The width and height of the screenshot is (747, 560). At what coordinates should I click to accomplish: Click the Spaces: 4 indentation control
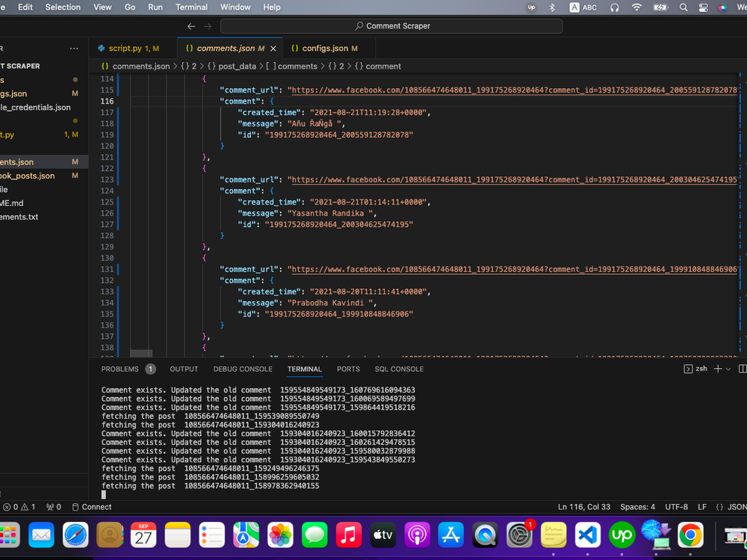pos(637,507)
